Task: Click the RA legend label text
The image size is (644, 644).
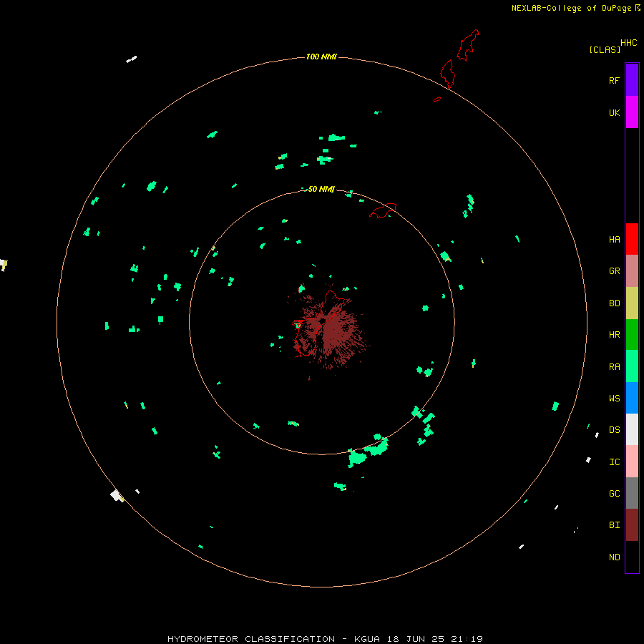Action: tap(614, 367)
